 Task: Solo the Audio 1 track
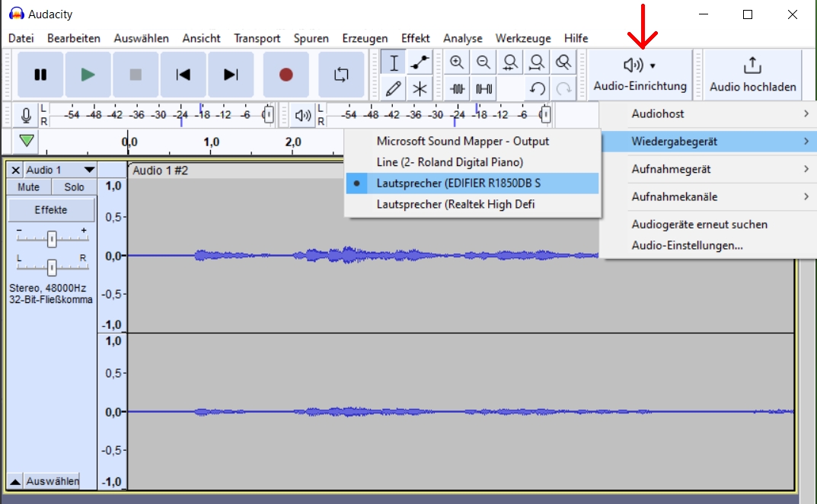click(74, 187)
